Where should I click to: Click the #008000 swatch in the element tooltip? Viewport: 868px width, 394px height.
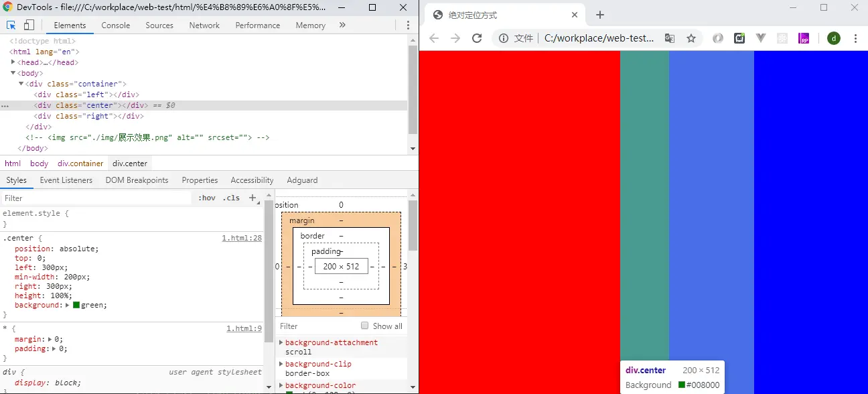pyautogui.click(x=682, y=385)
